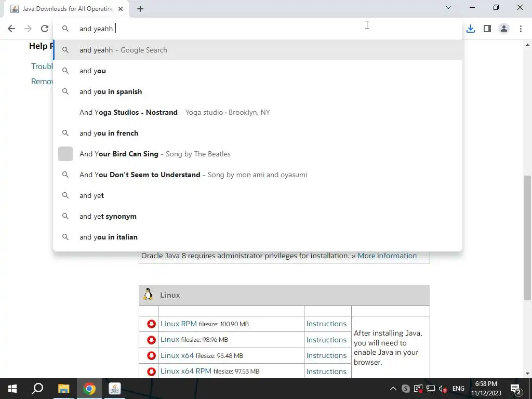Click the Linux penguin icon

[148, 294]
